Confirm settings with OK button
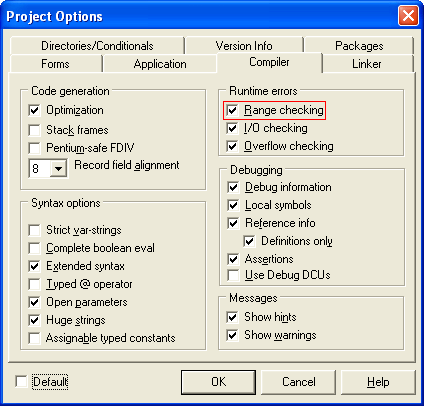This screenshot has height=406, width=424. click(x=219, y=382)
